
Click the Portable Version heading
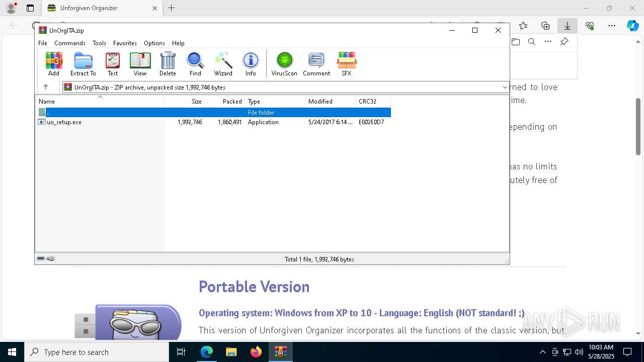click(x=254, y=287)
